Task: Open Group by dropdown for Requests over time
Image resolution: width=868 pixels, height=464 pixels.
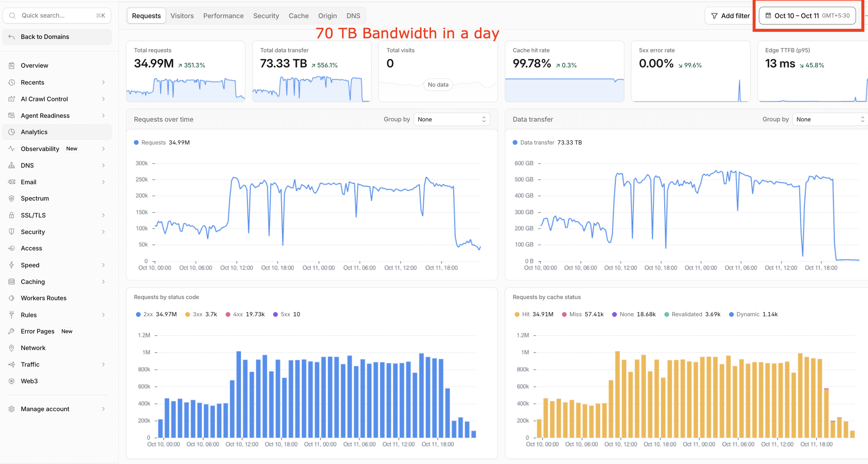Action: pos(452,119)
